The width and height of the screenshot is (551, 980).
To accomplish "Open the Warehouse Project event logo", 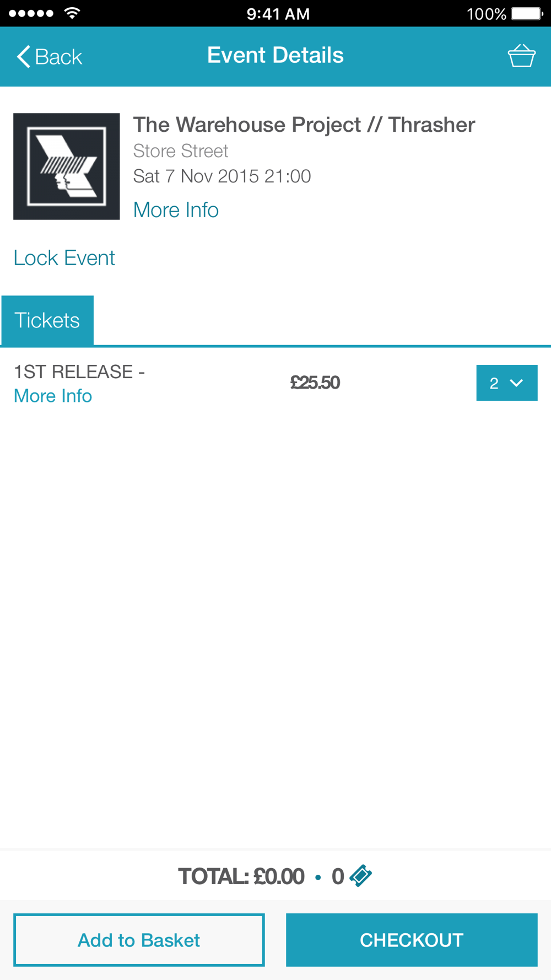I will coord(67,166).
